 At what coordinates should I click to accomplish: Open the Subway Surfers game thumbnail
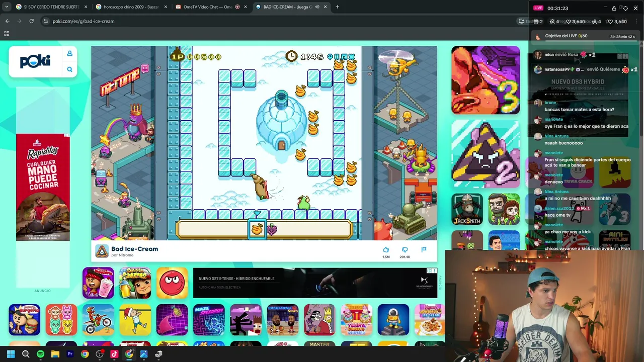coord(135,283)
